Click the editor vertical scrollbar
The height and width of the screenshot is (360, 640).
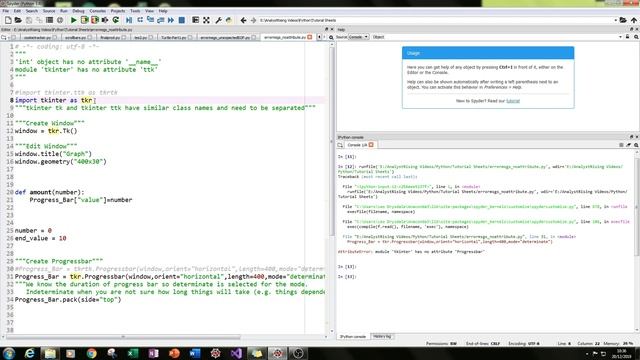point(331,142)
